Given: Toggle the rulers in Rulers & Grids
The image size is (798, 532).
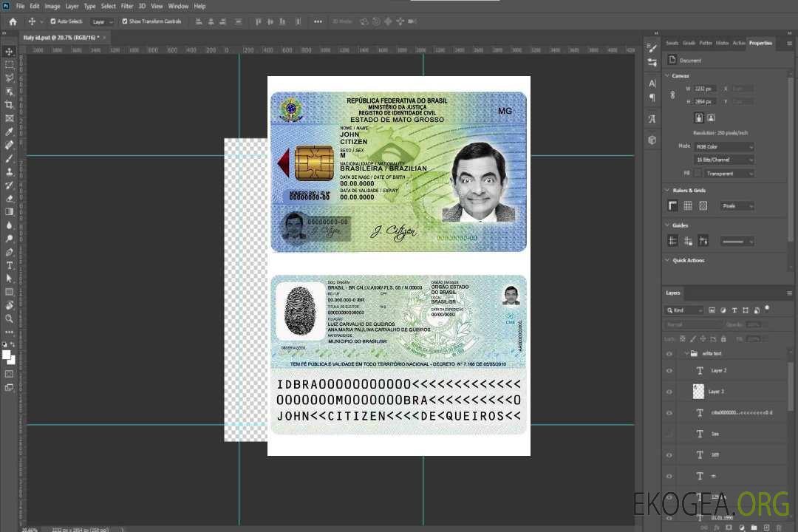Looking at the screenshot, I should [672, 205].
